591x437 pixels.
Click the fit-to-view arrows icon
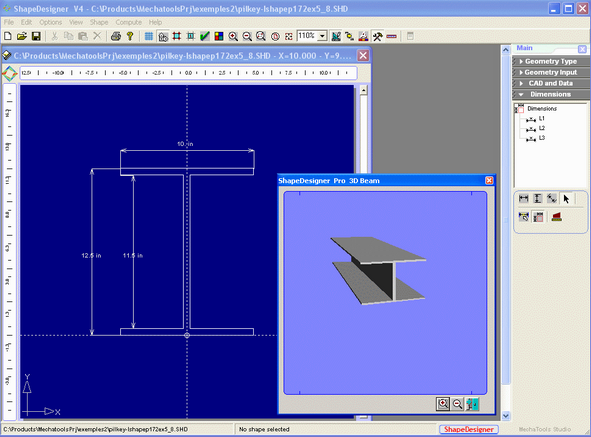tap(289, 36)
